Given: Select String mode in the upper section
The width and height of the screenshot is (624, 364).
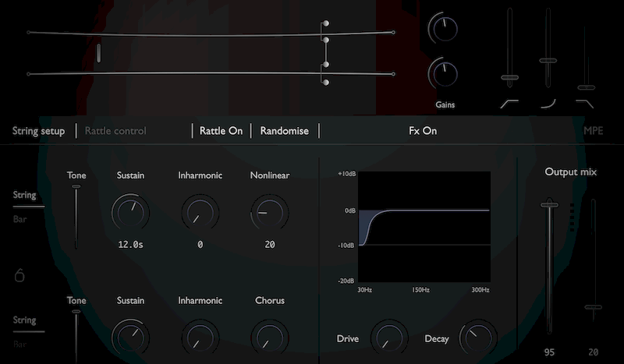Looking at the screenshot, I should 25,195.
